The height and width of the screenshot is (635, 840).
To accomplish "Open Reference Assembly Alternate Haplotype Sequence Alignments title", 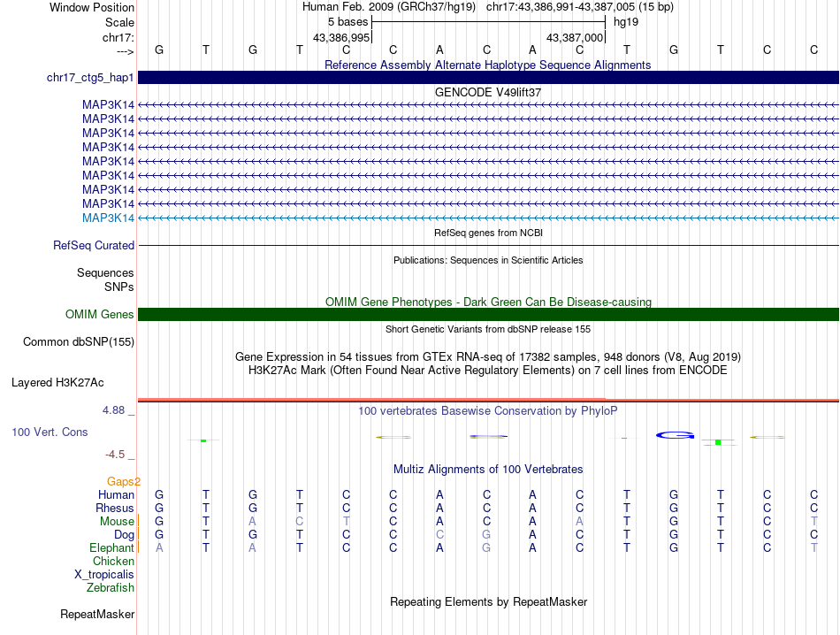I will (x=487, y=65).
